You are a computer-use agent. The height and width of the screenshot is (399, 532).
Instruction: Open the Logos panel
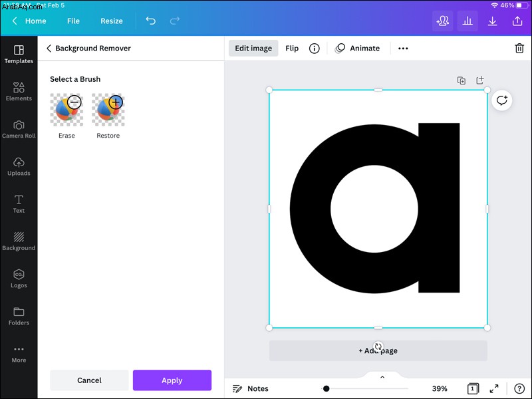tap(19, 279)
